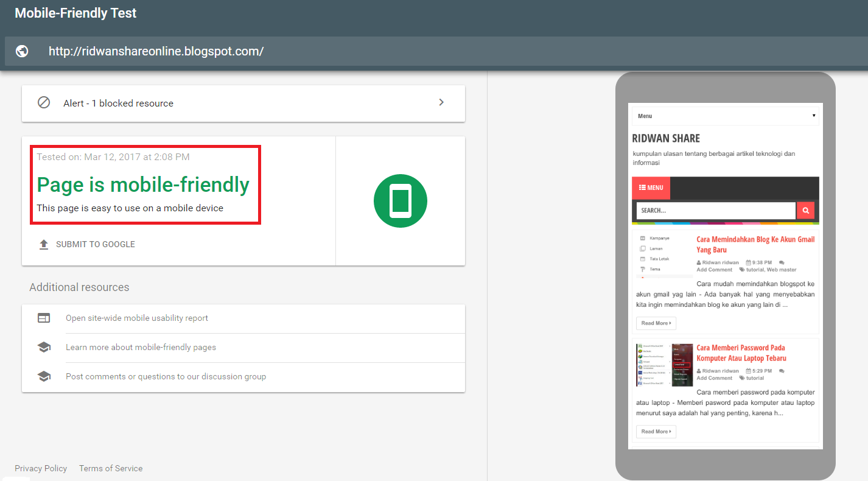Click Add Comment under the Gmail post
The height and width of the screenshot is (481, 868).
pos(715,270)
